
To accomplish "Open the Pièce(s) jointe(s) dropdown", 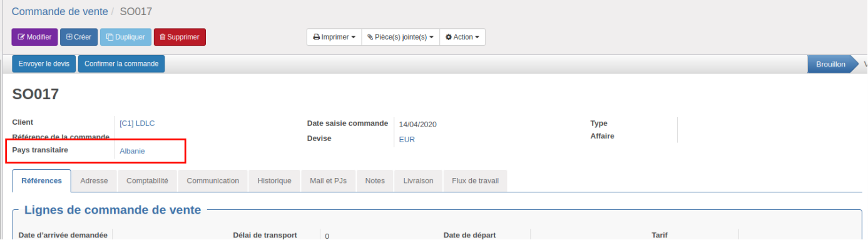I will click(x=401, y=37).
